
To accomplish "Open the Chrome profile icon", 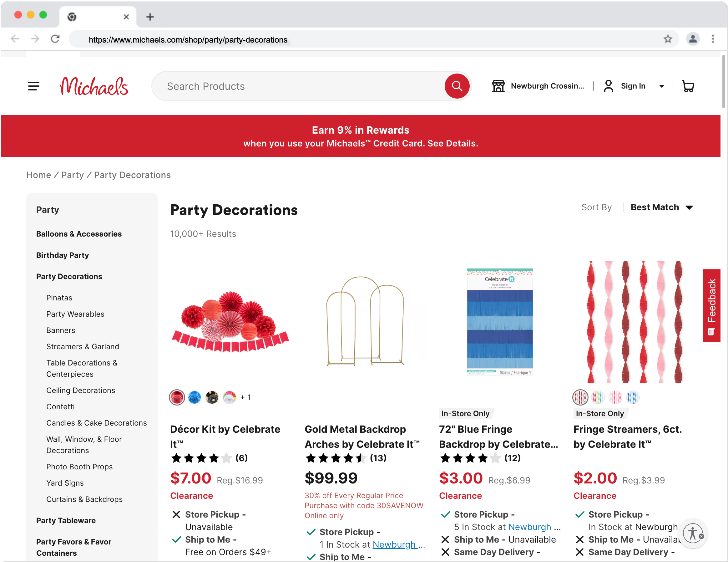I will point(693,39).
